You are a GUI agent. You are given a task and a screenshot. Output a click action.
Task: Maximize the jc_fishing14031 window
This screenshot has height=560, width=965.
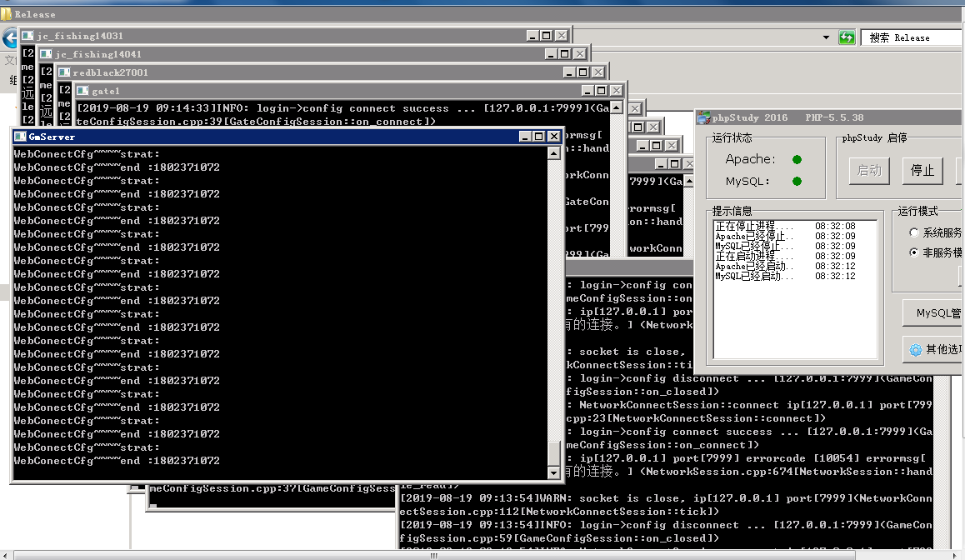(x=547, y=36)
